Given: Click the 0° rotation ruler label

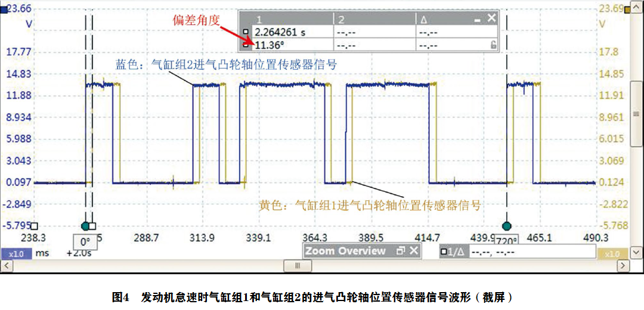Looking at the screenshot, I should [x=85, y=242].
